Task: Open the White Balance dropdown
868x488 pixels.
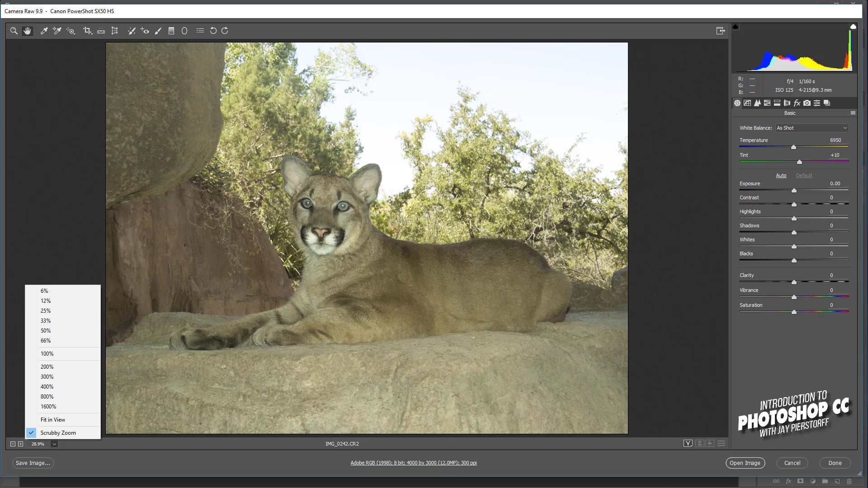Action: (x=811, y=128)
